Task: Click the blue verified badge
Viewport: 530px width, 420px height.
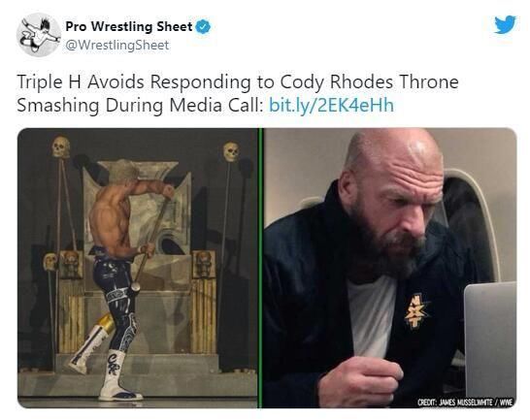Action: click(x=203, y=27)
